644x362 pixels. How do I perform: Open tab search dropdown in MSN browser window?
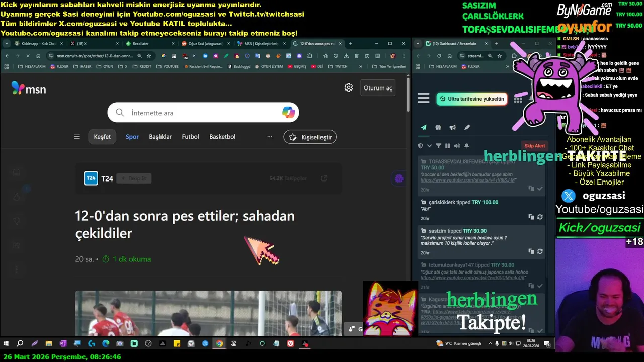coord(6,44)
